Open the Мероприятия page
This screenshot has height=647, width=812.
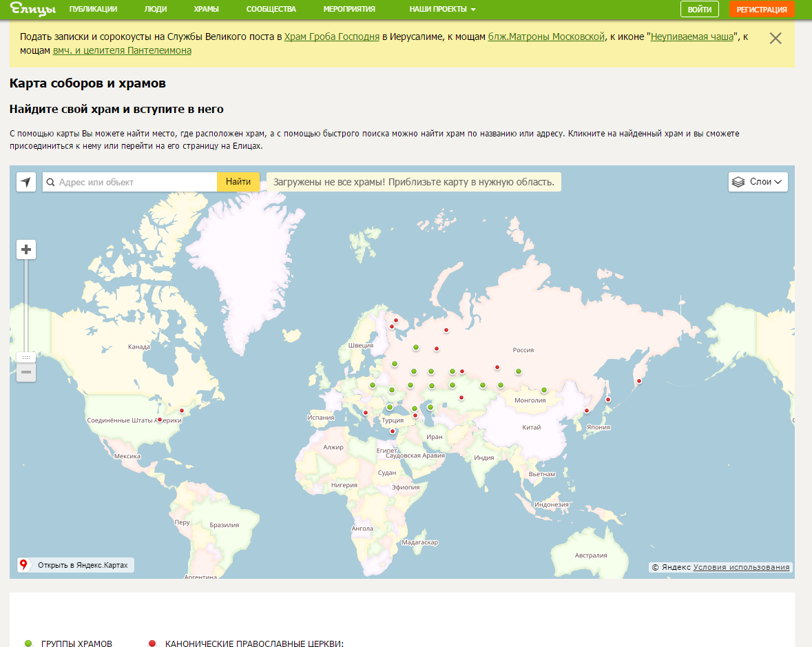(x=349, y=10)
